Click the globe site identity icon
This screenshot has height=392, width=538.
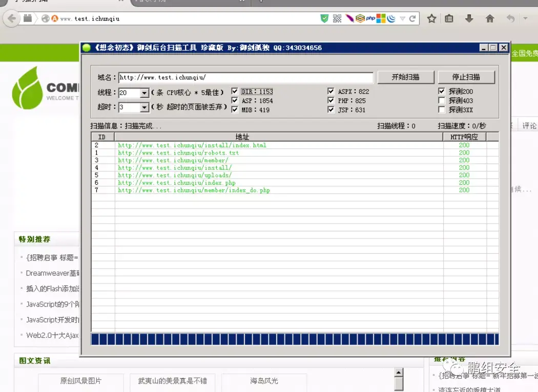(45, 18)
